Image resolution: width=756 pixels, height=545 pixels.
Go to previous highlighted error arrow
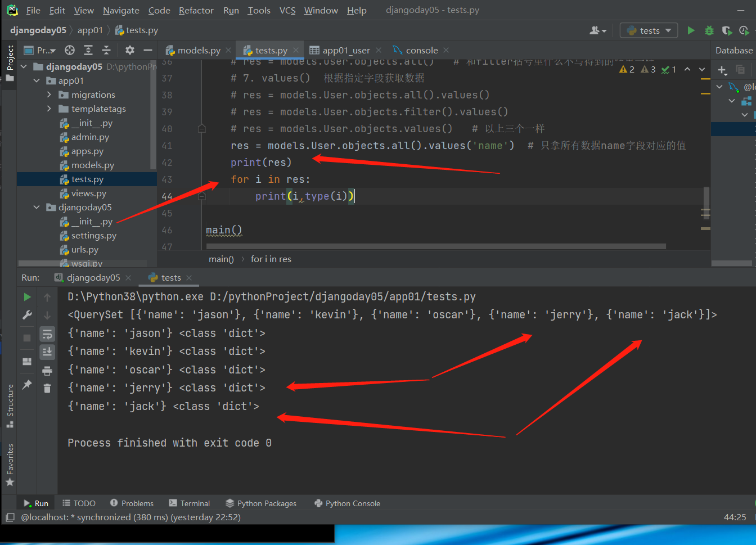(x=687, y=69)
